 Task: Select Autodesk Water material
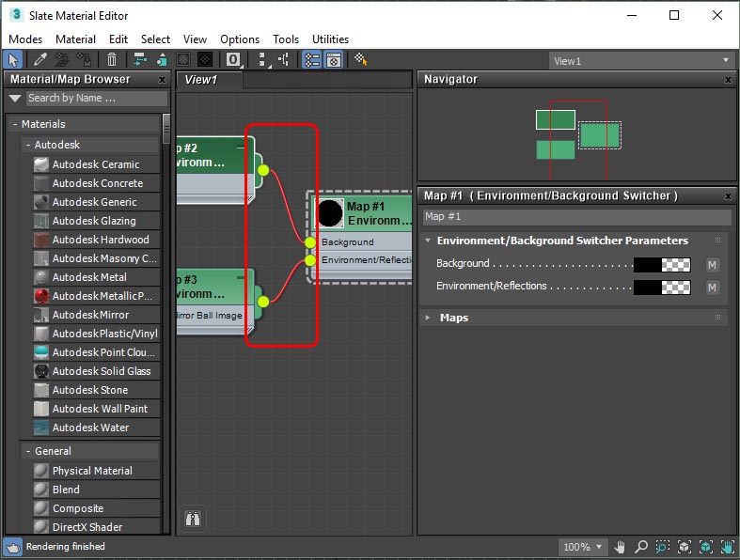96,428
